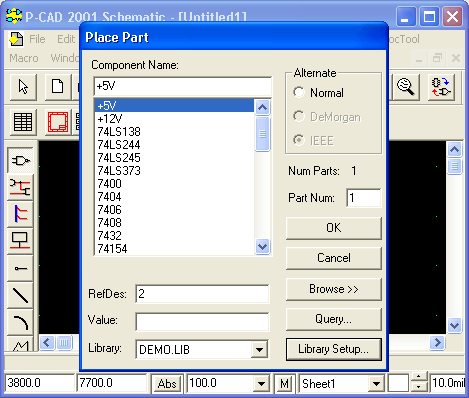This screenshot has height=398, width=469.
Task: Select 74LS245 in the component list
Action: 175,158
